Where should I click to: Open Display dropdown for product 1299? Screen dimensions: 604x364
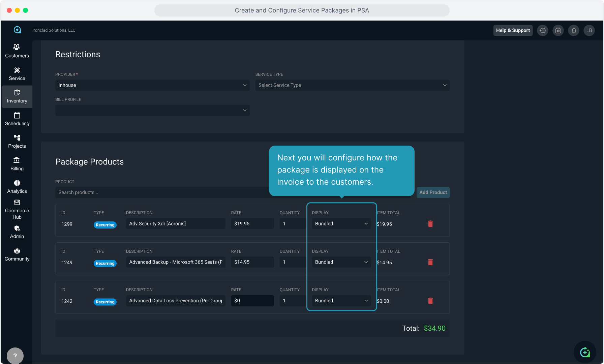pos(341,224)
